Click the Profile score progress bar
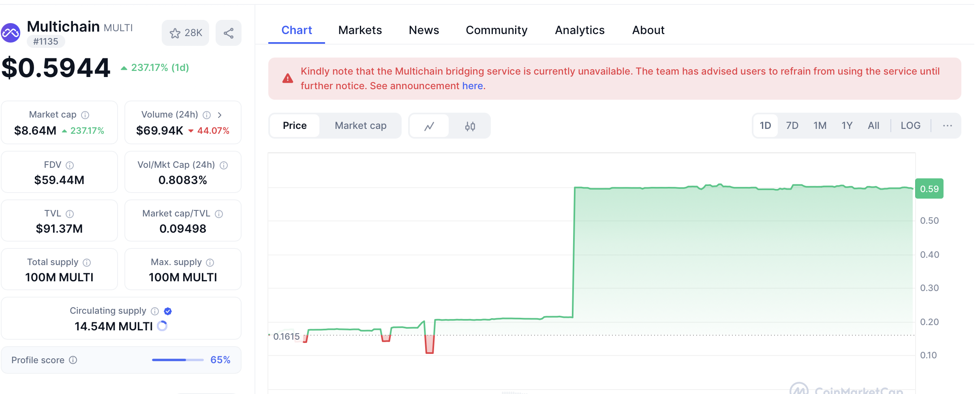 tap(178, 360)
